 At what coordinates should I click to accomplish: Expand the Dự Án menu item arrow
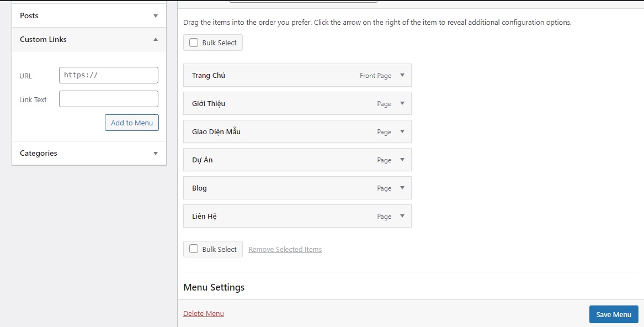click(402, 160)
